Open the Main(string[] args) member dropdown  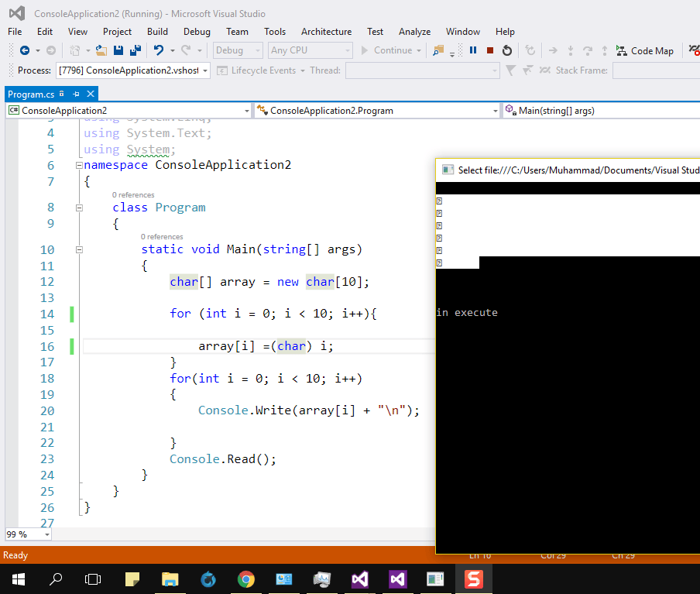click(602, 111)
